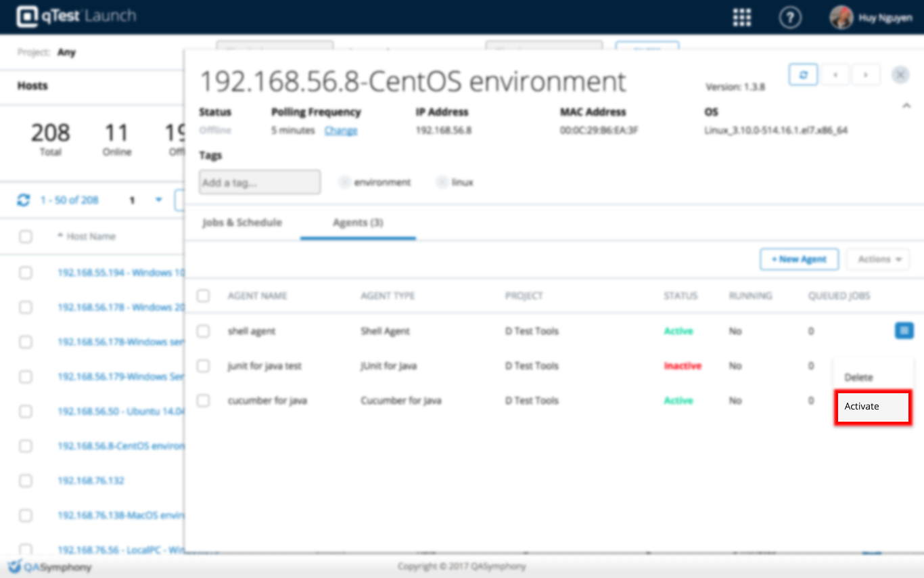The width and height of the screenshot is (924, 578).
Task: Click the IP address value 192.168.56.8
Action: [443, 131]
